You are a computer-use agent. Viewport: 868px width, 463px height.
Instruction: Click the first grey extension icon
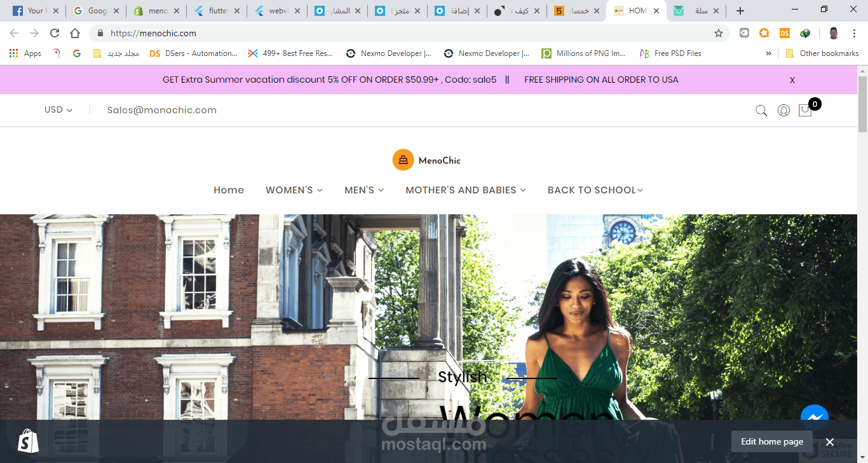coord(744,33)
